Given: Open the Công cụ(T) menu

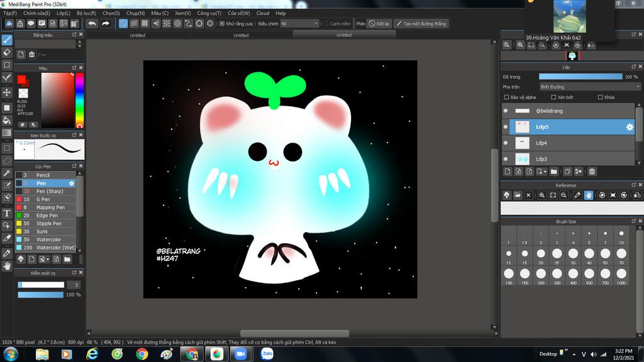Looking at the screenshot, I should click(209, 13).
